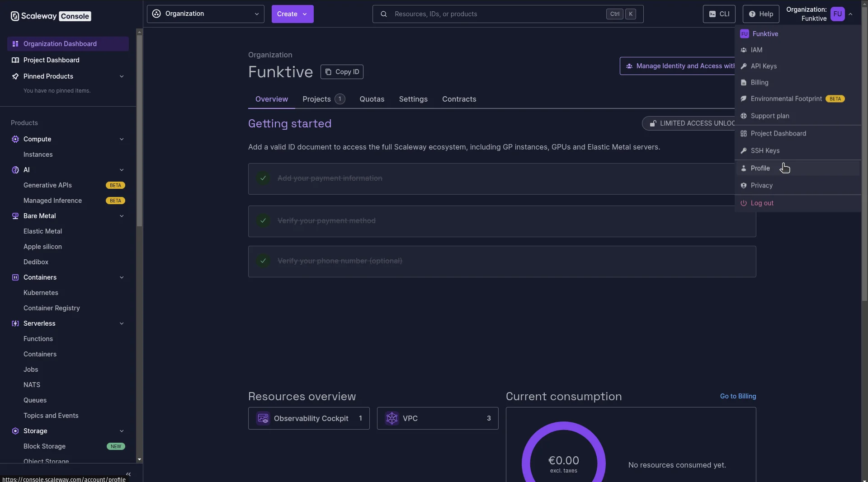Viewport: 868px width, 482px height.
Task: Click the Organization Dashboard grid icon
Action: [15, 44]
